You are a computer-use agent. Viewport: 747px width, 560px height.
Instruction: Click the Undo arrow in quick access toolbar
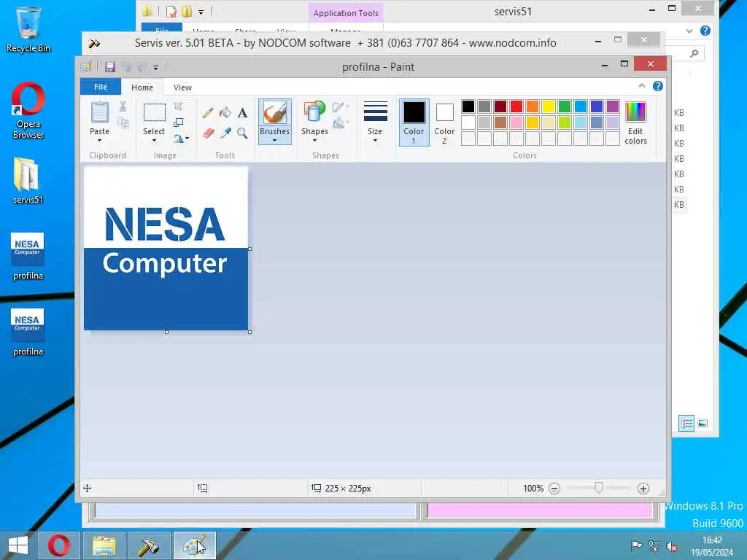(126, 67)
